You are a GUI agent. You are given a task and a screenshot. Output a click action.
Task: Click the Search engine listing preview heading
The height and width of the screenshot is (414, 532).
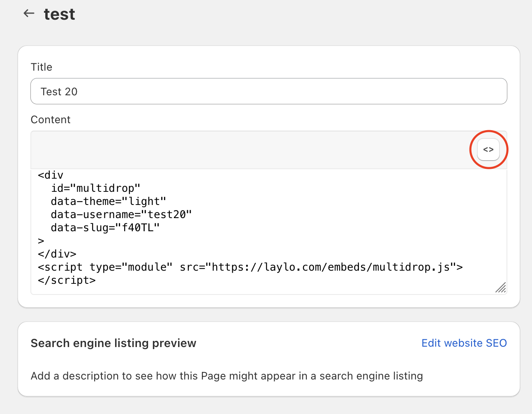pos(113,343)
